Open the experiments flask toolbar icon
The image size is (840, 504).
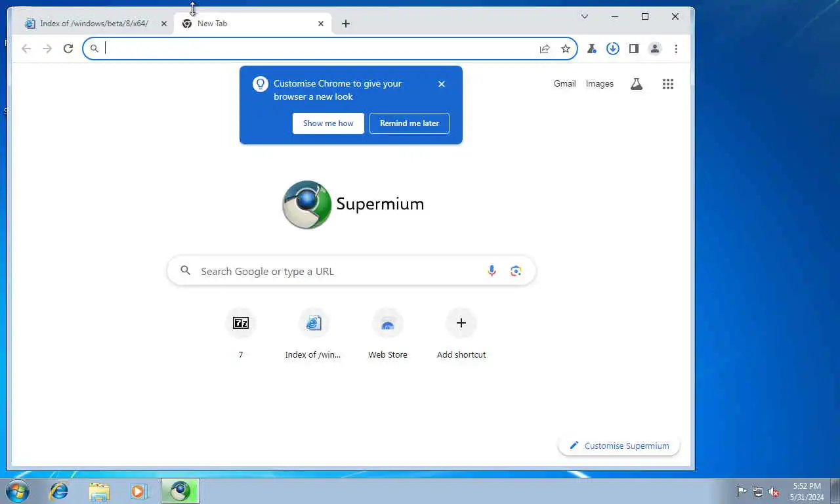591,49
